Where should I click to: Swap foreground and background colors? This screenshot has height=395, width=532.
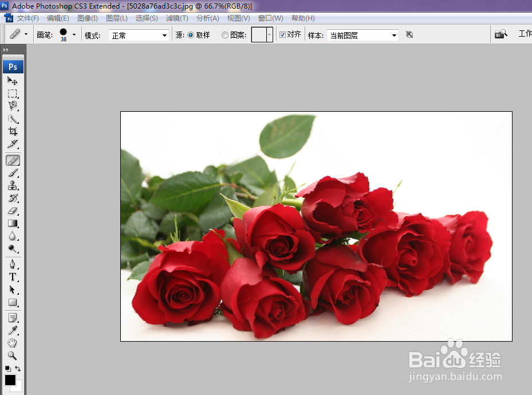tap(18, 369)
